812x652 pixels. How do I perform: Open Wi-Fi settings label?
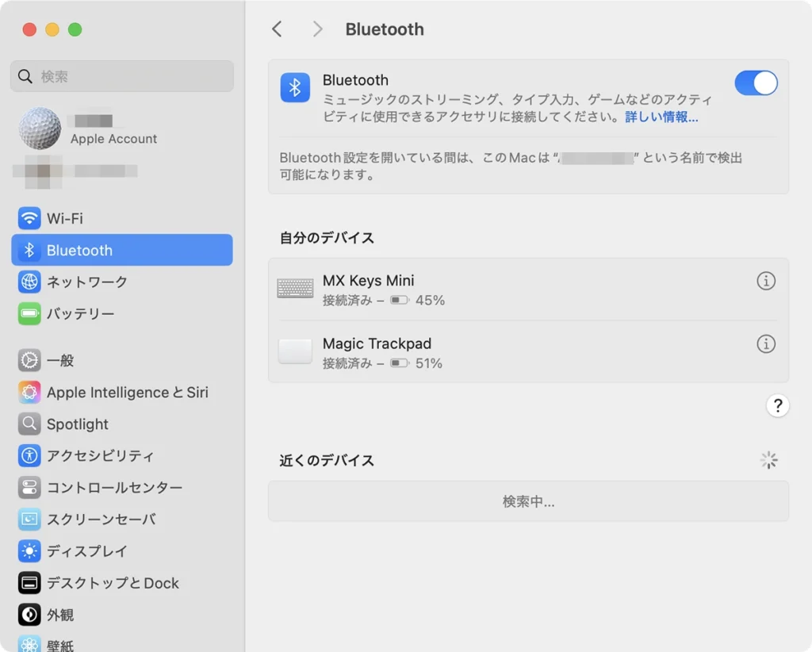pyautogui.click(x=65, y=219)
